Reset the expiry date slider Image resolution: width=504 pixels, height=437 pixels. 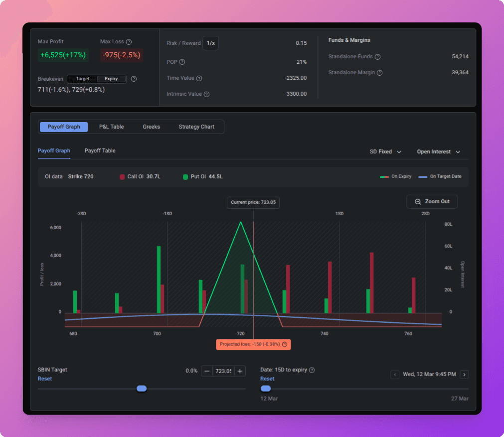(x=267, y=379)
